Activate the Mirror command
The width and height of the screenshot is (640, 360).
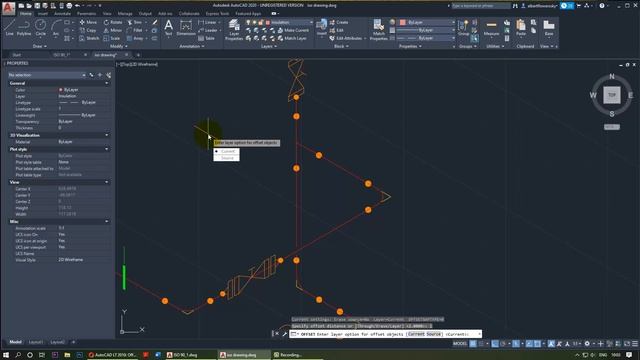(113, 30)
